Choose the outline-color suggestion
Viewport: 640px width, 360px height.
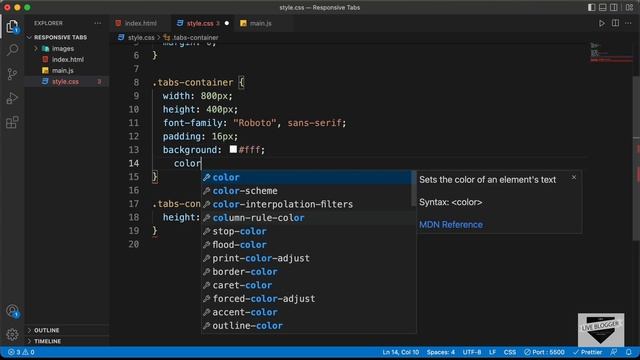click(x=307, y=325)
